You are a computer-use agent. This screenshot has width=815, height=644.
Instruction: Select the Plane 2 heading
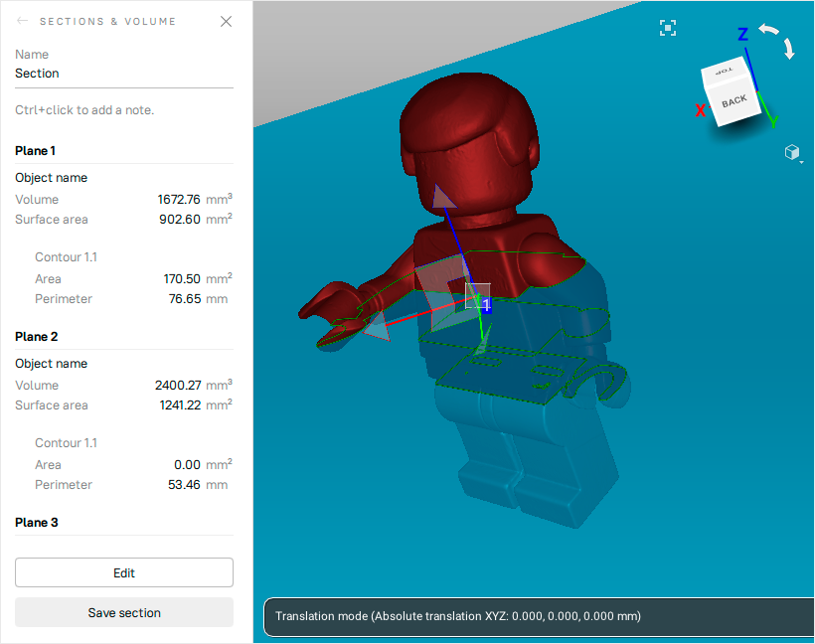coord(37,337)
